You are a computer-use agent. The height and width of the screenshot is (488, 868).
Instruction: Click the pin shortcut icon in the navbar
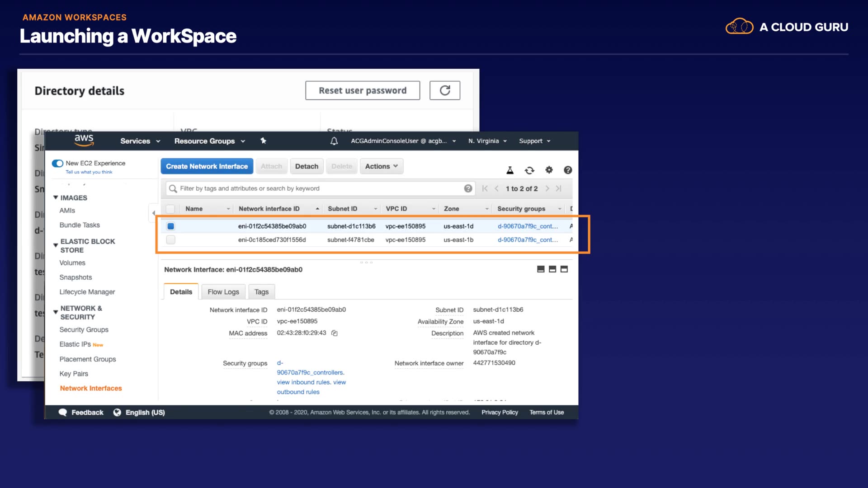[263, 141]
